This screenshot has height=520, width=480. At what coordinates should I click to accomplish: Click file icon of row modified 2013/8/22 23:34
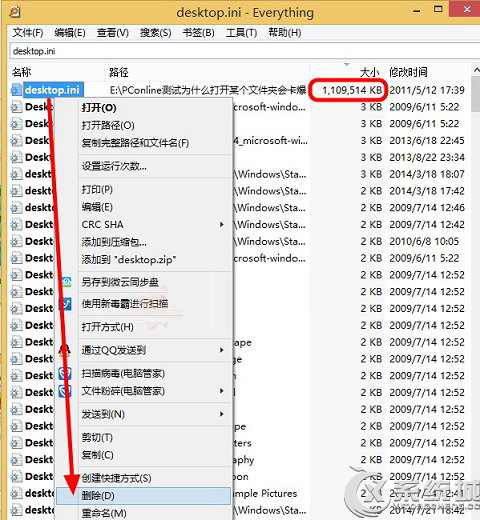pyautogui.click(x=16, y=157)
